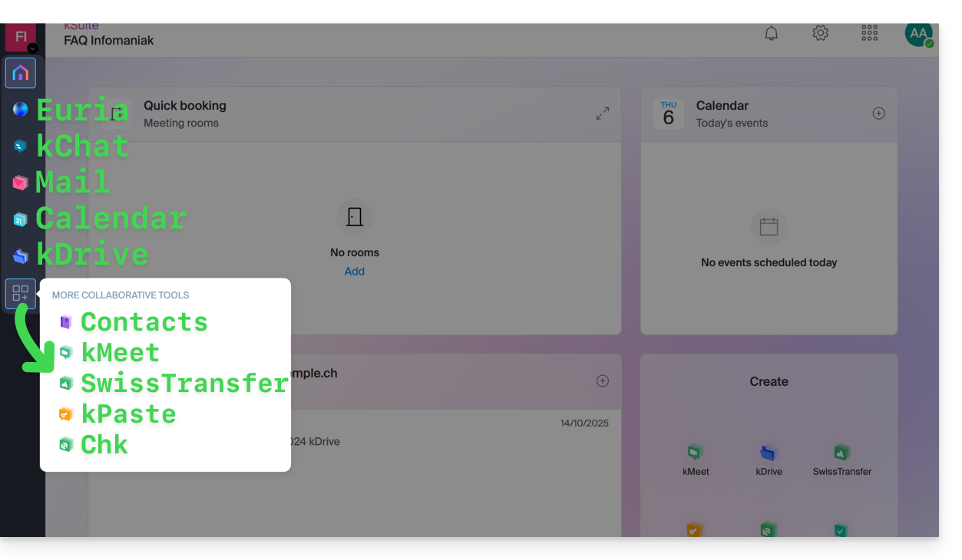
Task: Open the notifications bell
Action: 772,33
